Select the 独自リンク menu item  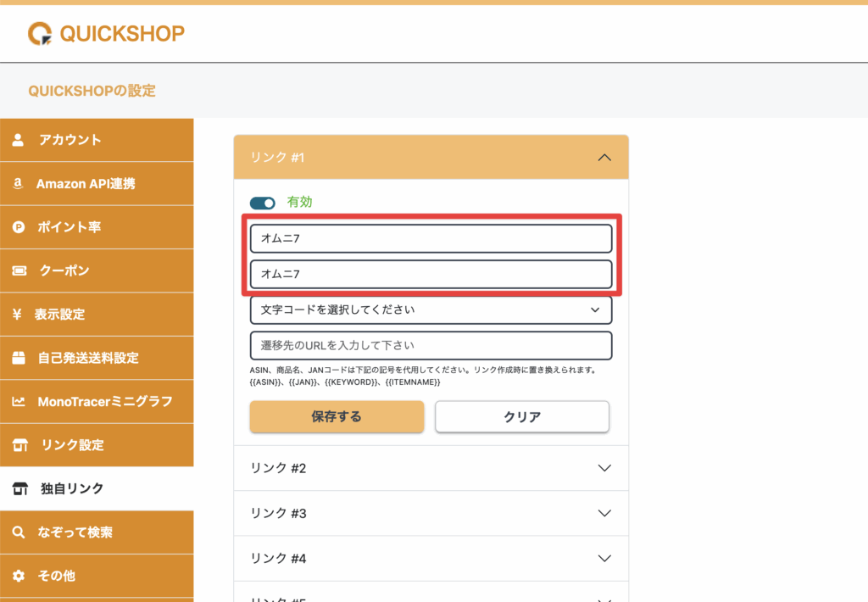point(97,488)
